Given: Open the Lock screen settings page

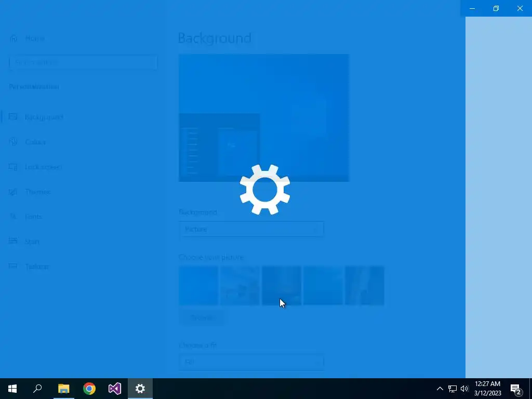Looking at the screenshot, I should (35, 167).
